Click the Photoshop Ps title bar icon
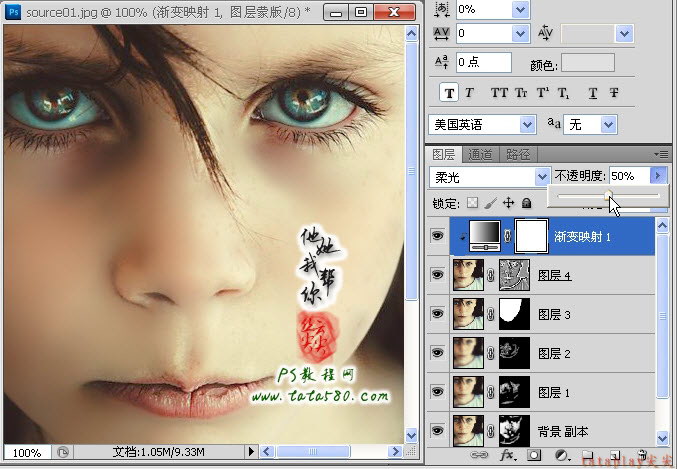Image resolution: width=677 pixels, height=469 pixels. 14,12
